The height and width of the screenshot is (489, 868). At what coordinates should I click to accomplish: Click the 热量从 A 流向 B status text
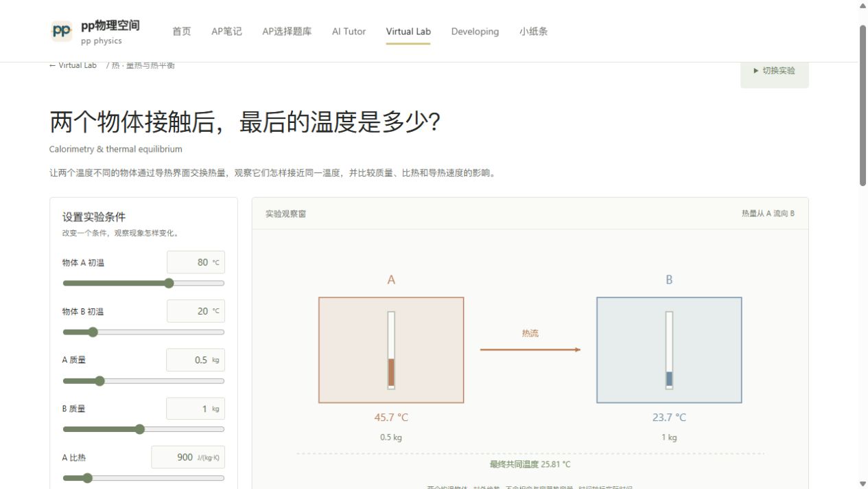point(768,214)
